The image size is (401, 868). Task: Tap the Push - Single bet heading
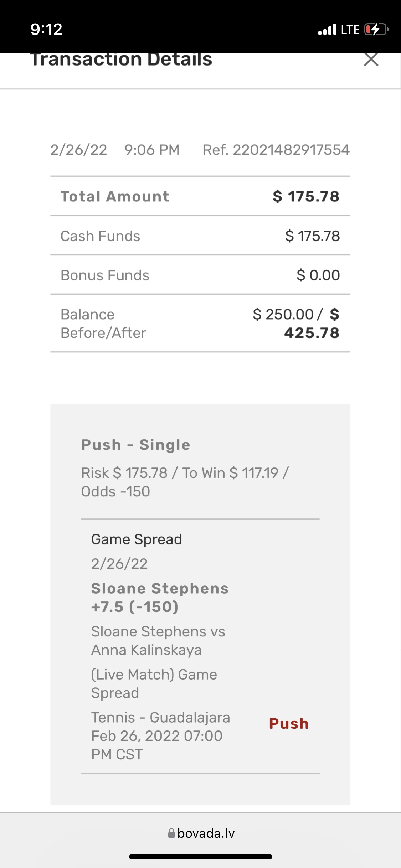tap(135, 445)
